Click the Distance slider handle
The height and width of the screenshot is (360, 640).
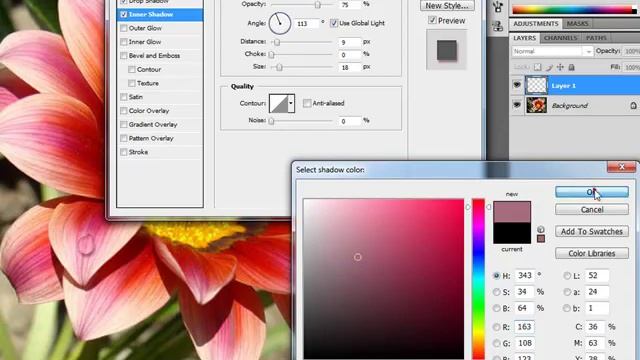click(x=277, y=42)
